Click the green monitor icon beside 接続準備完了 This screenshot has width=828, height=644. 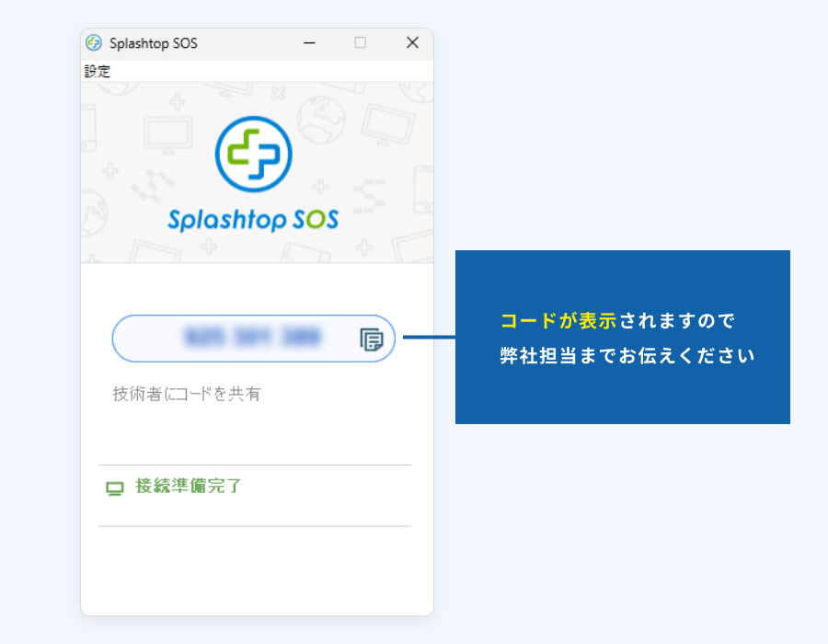click(114, 486)
